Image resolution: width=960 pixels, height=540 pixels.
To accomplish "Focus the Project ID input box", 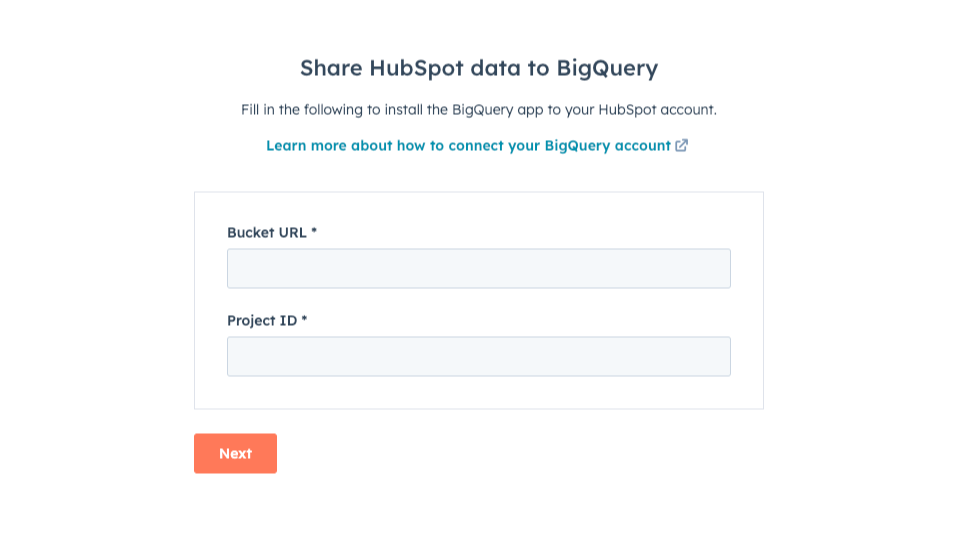I will (479, 356).
